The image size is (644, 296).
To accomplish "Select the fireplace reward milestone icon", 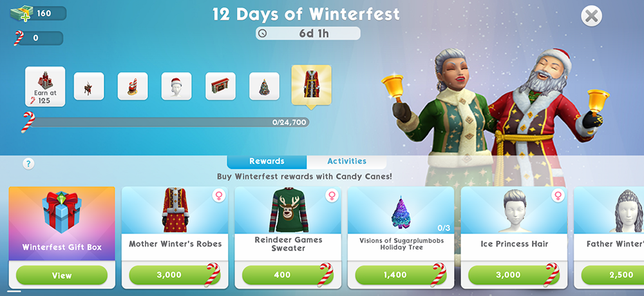I will point(220,86).
